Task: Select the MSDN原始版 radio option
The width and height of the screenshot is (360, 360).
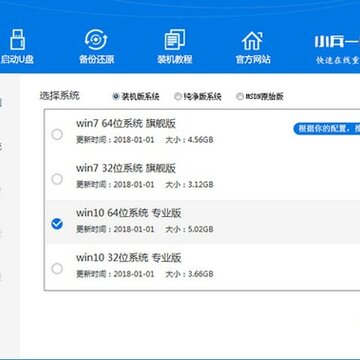Action: [x=240, y=97]
